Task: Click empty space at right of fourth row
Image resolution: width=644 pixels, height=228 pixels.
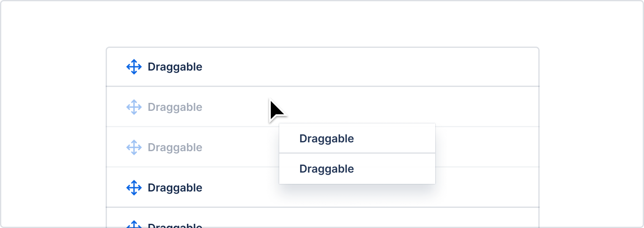Action: coord(486,188)
